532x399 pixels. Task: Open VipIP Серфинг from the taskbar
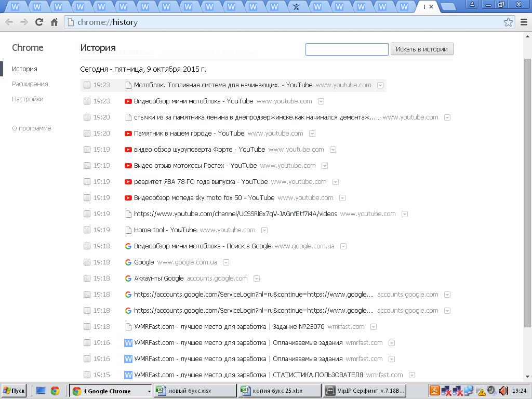(365, 391)
